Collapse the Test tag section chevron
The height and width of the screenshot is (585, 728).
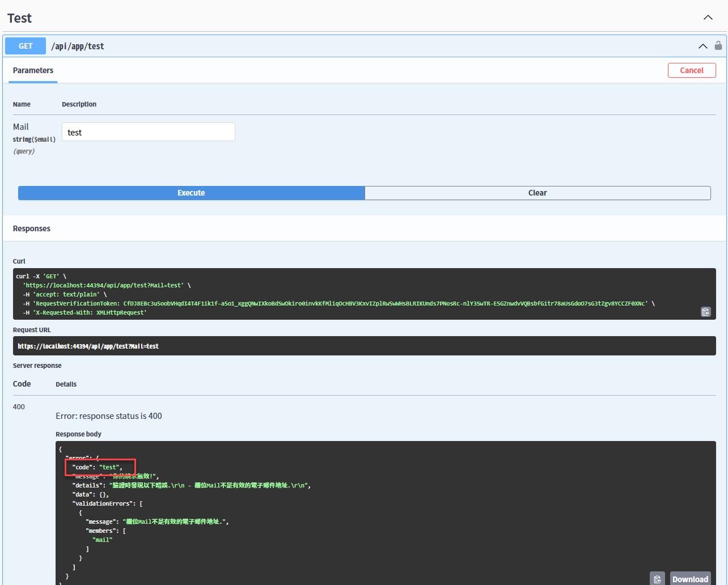click(x=708, y=18)
